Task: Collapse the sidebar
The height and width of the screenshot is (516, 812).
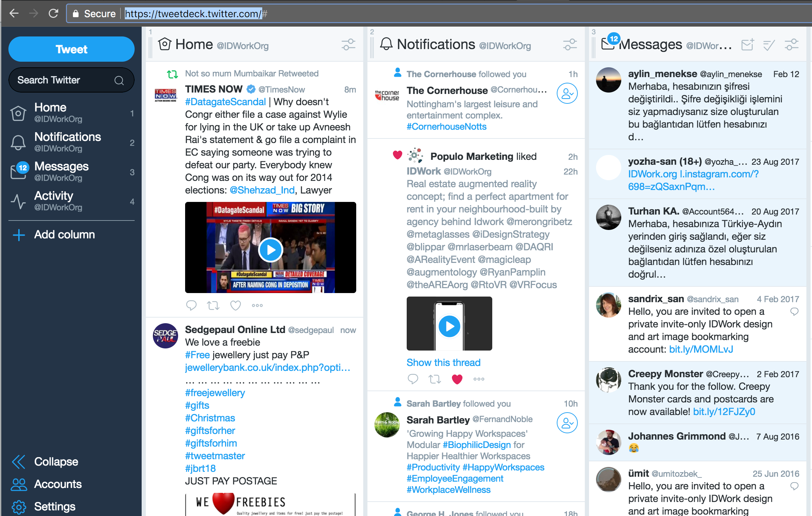Action: click(45, 462)
